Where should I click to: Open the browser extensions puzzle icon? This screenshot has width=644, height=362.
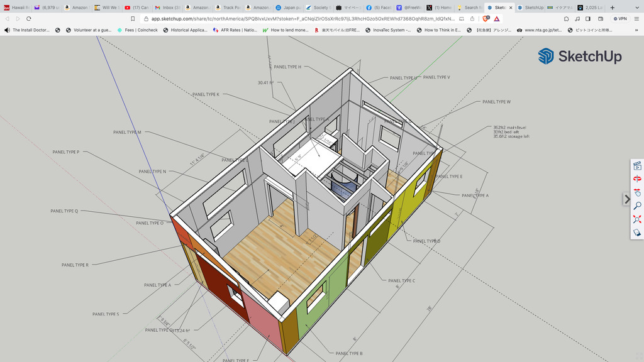tap(566, 19)
